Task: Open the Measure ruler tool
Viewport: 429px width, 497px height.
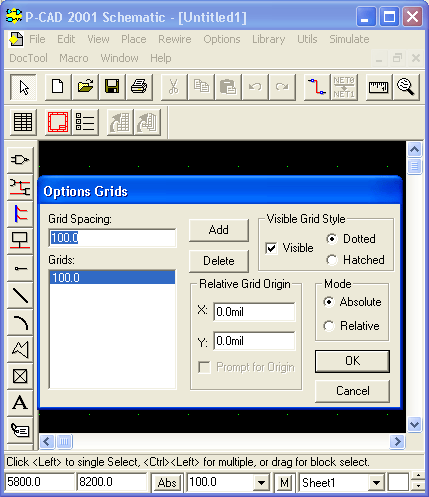Action: pyautogui.click(x=379, y=87)
